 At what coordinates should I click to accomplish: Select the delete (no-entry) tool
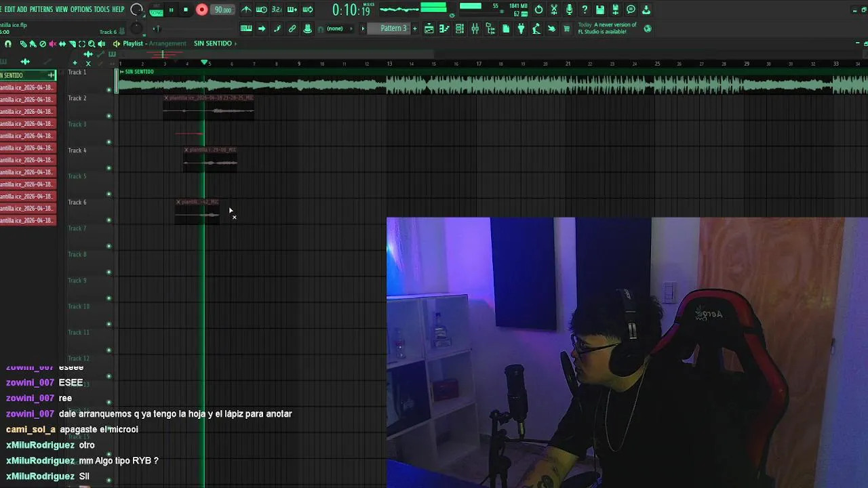click(43, 43)
